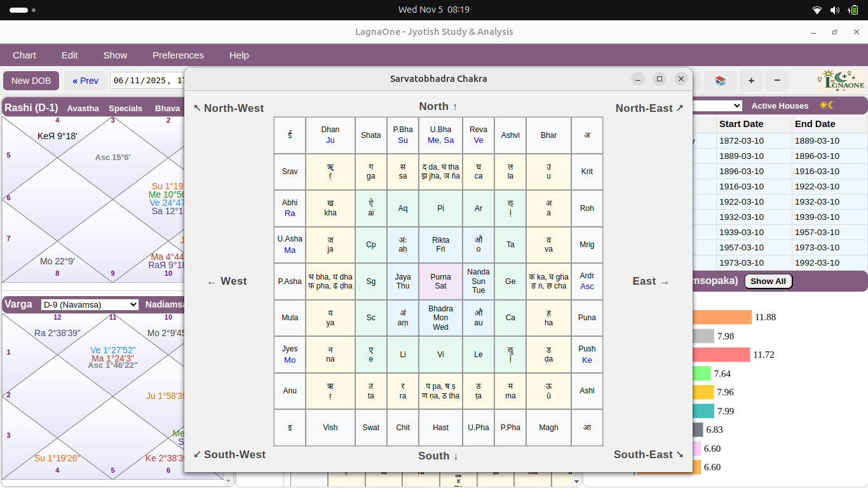Click the book stack icon in the toolbar

pos(721,81)
